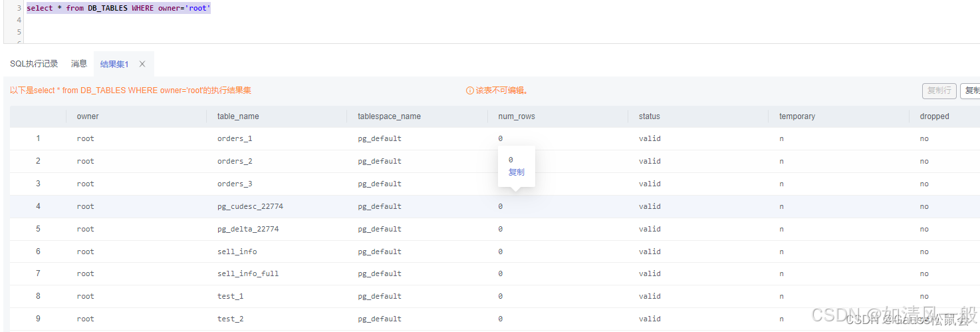Click the num_rows column header
Image resolution: width=980 pixels, height=332 pixels.
coord(517,116)
